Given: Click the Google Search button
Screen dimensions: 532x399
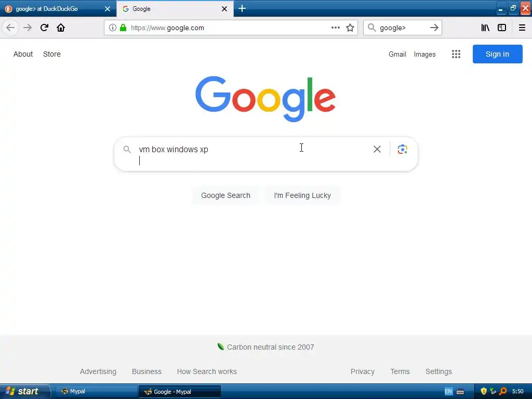Looking at the screenshot, I should click(x=225, y=195).
